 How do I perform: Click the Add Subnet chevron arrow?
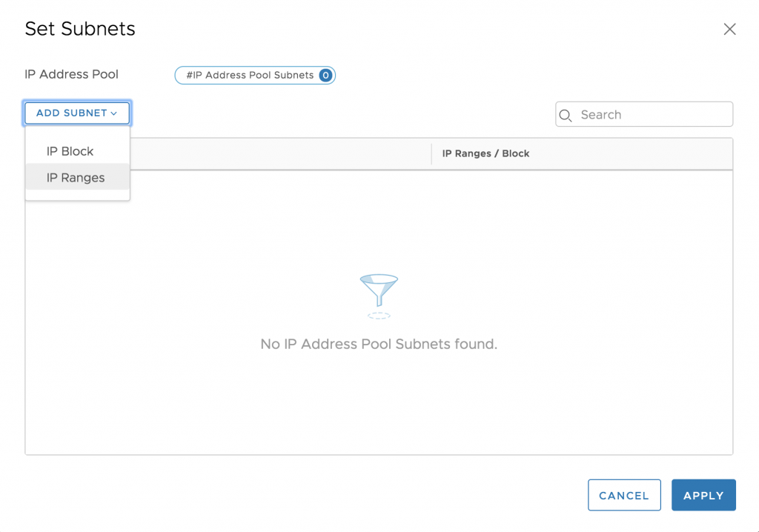pyautogui.click(x=113, y=113)
